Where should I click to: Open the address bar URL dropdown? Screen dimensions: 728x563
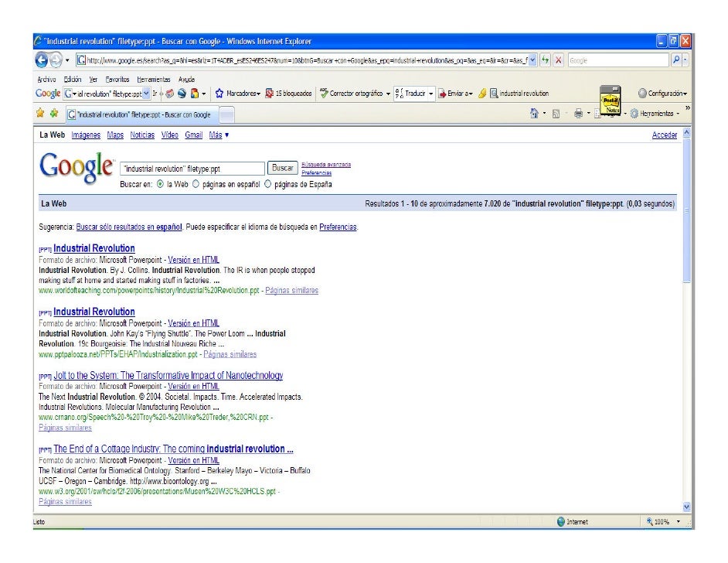pos(532,60)
